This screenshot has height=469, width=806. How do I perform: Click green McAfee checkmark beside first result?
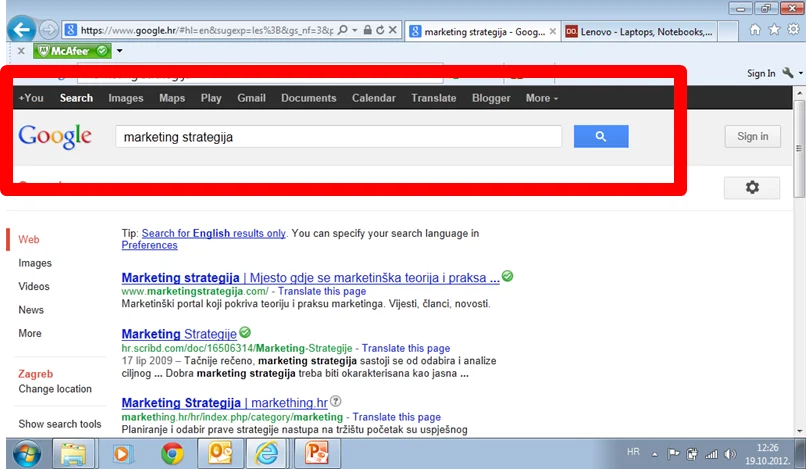pos(507,276)
